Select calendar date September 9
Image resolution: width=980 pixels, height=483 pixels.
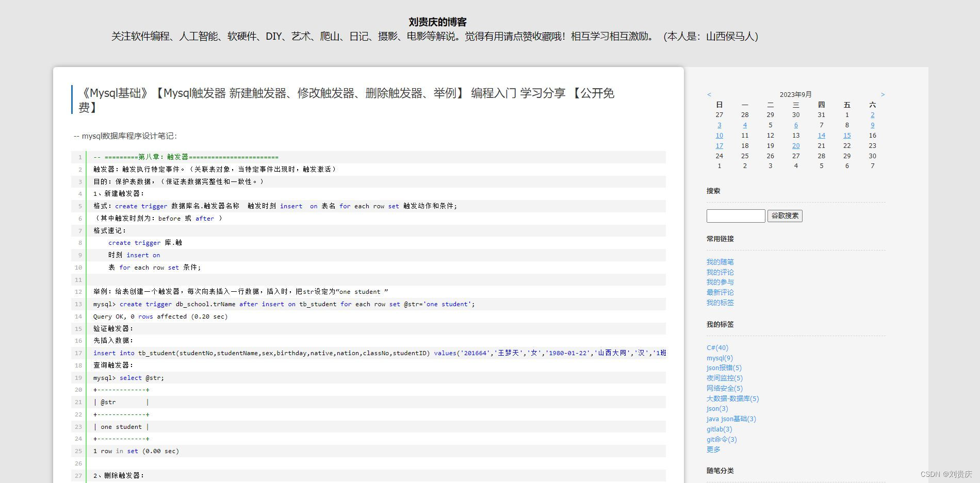coord(872,125)
